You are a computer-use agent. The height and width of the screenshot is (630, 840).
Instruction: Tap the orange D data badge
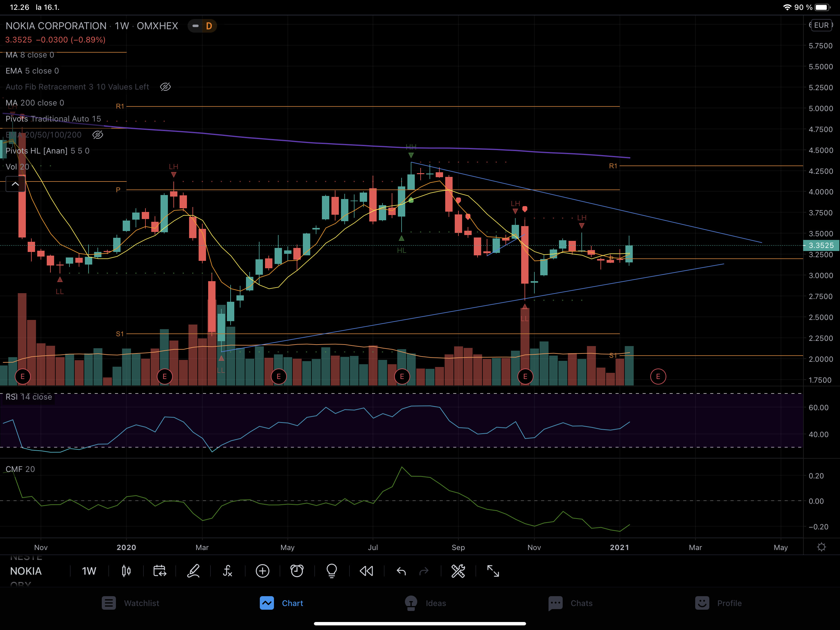[x=208, y=26]
